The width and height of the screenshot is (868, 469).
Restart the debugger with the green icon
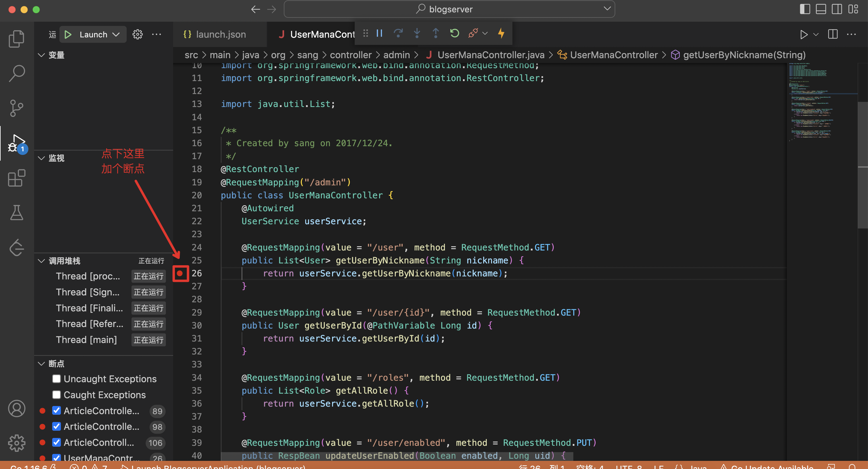click(x=454, y=33)
